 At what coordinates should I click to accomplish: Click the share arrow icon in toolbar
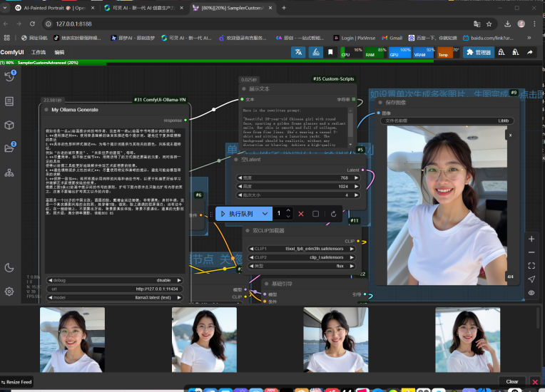(x=530, y=52)
